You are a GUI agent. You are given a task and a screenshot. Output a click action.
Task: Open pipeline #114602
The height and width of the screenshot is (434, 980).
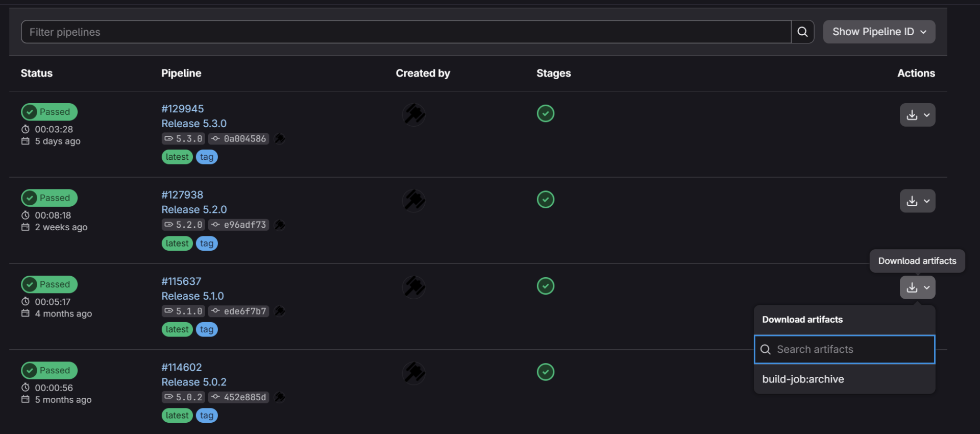tap(182, 367)
